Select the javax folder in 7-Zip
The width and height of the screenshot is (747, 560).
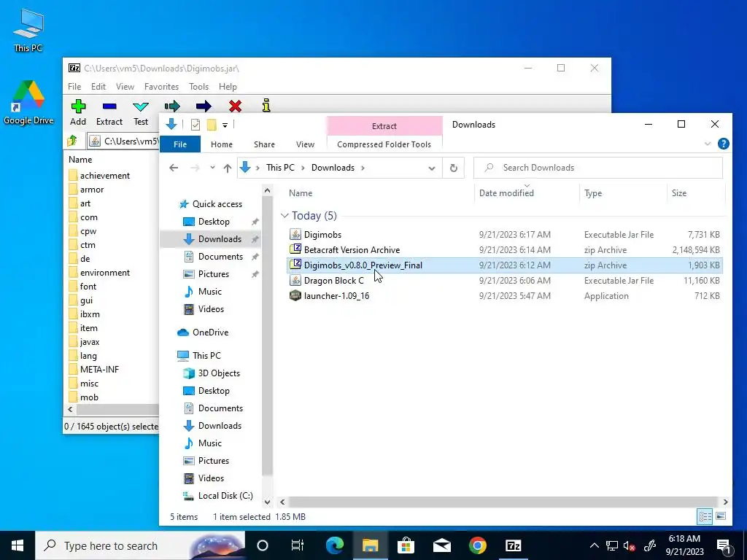pyautogui.click(x=85, y=342)
